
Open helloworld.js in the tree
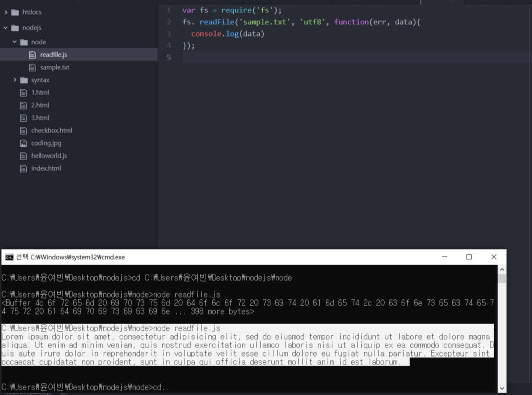(49, 156)
